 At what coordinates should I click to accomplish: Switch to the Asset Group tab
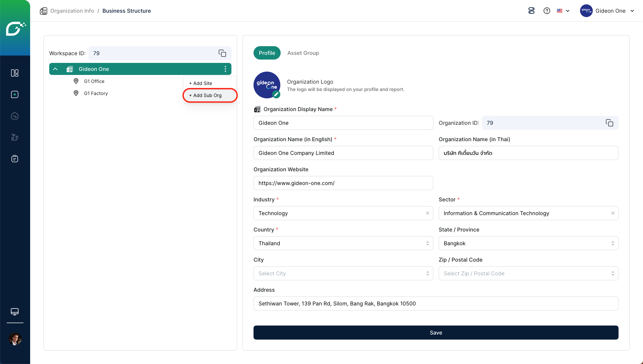pyautogui.click(x=303, y=53)
